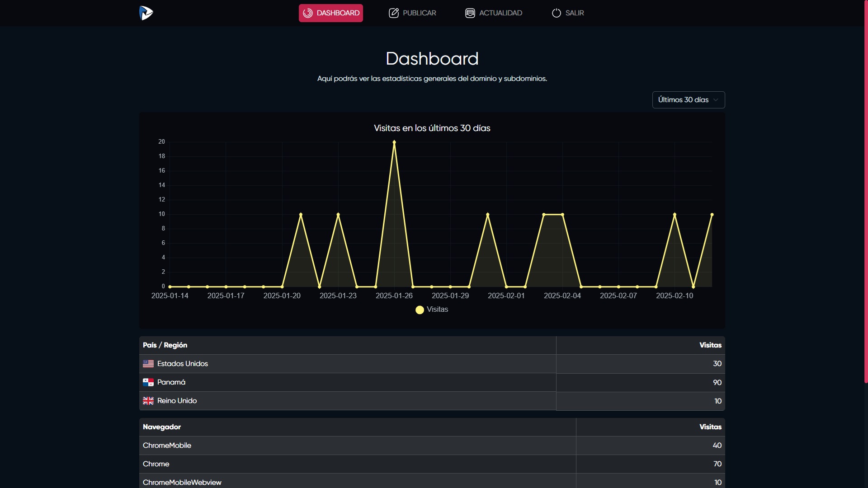
Task: Click the United Kingdom flag icon
Action: click(148, 401)
